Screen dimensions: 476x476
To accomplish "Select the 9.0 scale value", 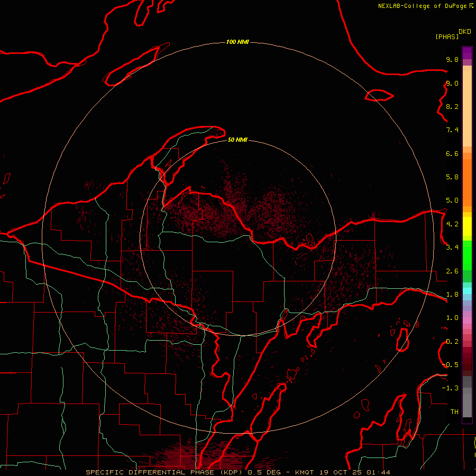I will click(x=452, y=83).
